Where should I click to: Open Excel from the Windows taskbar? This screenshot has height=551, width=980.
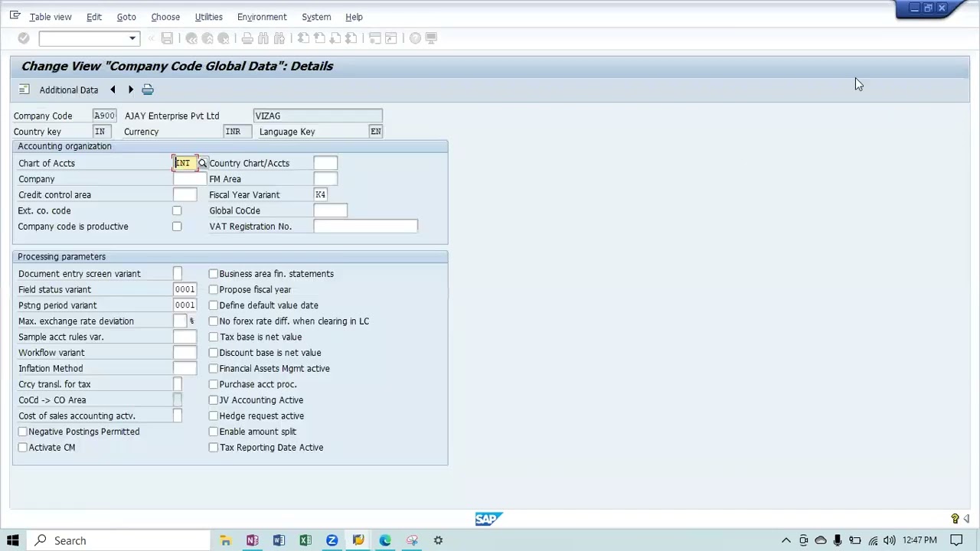point(305,540)
